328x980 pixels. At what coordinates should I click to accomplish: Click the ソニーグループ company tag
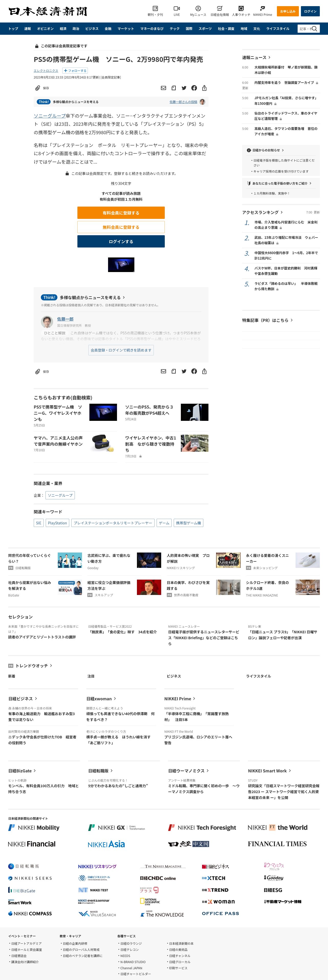[60, 495]
